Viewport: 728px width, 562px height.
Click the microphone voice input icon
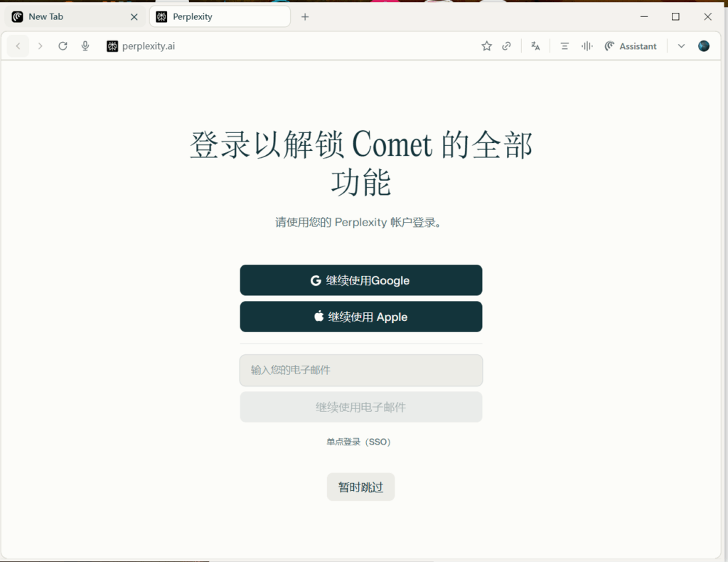click(x=85, y=46)
